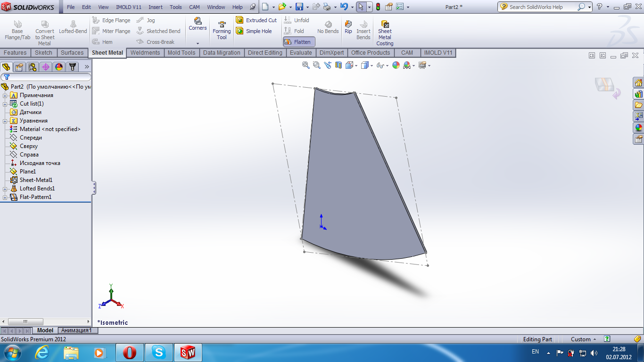The width and height of the screenshot is (644, 362).
Task: Toggle the Flatten button off
Action: [x=298, y=42]
